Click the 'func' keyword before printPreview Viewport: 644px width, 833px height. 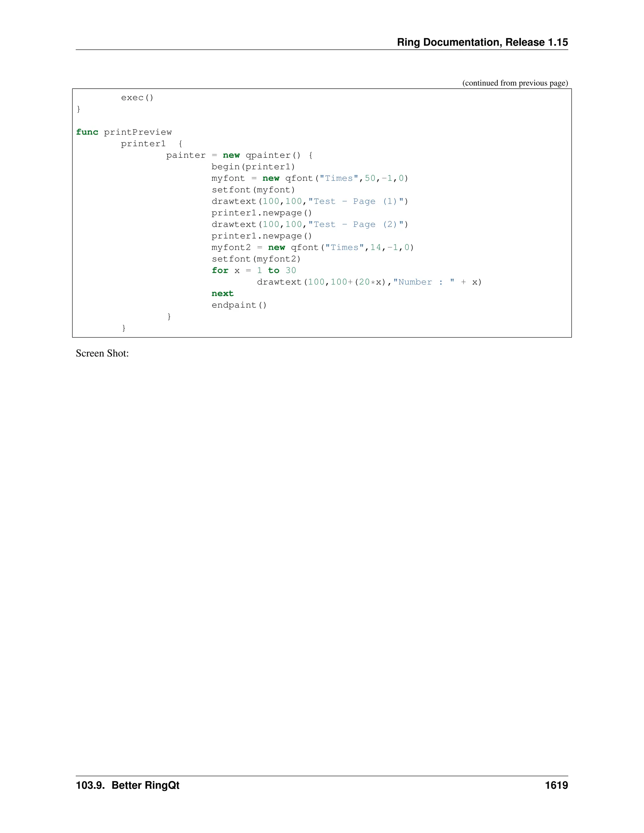(87, 132)
